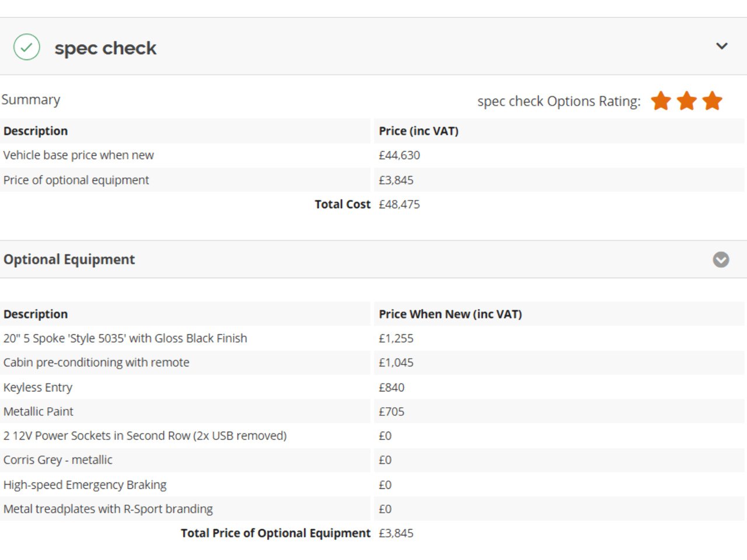Select the 2 12V Power Sockets row
The image size is (747, 560).
(x=372, y=436)
